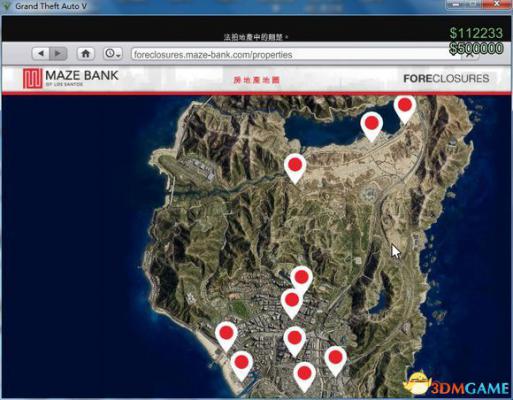Close the in-game browser with the X
The image size is (513, 400).
(470, 54)
